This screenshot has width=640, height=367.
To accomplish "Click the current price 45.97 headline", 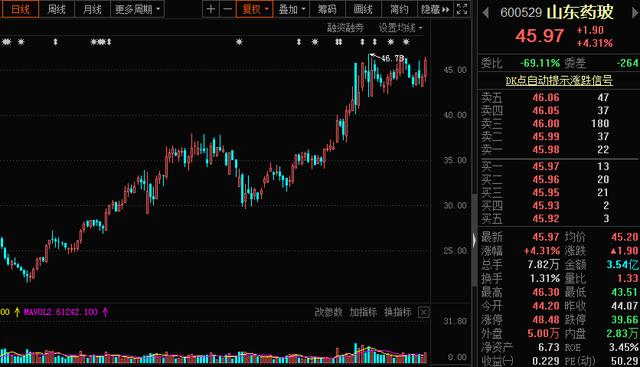I will coord(540,36).
